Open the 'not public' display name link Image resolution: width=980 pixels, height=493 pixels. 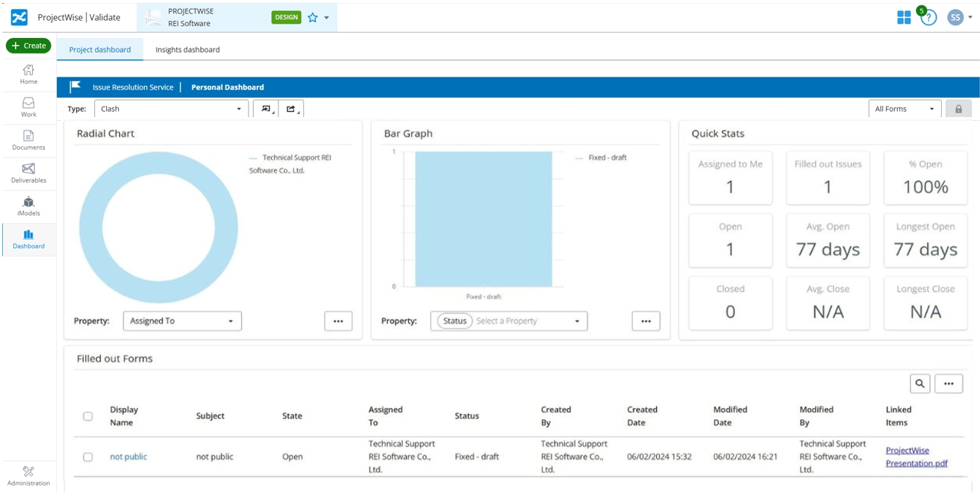pyautogui.click(x=128, y=456)
